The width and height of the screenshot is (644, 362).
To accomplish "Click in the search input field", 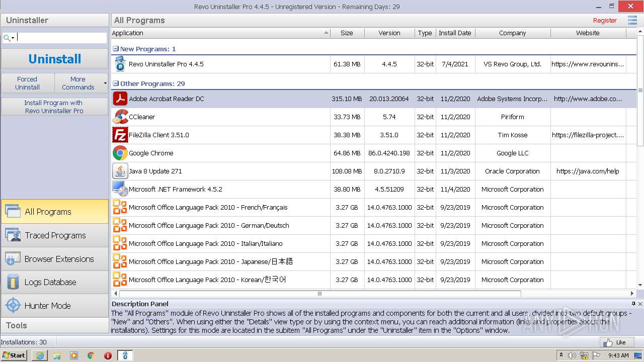I will click(61, 38).
